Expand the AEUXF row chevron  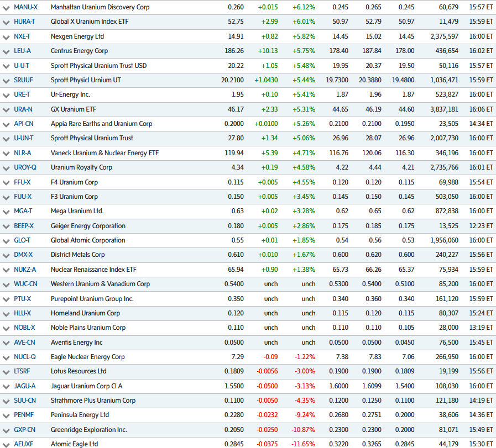point(6,445)
